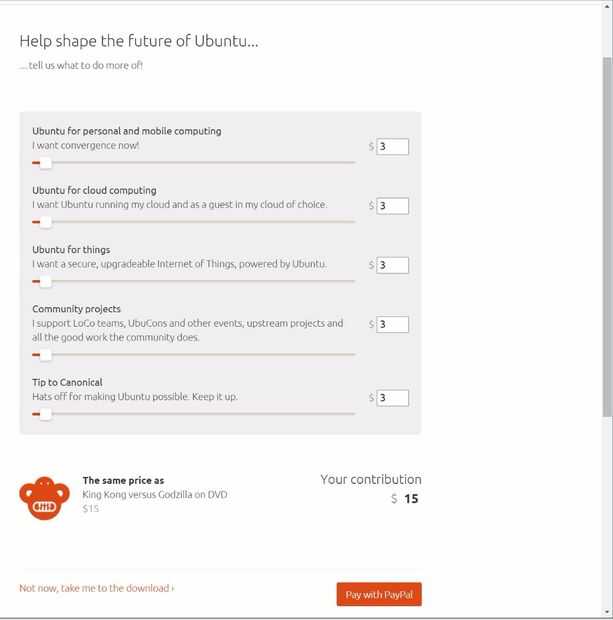Image resolution: width=613 pixels, height=620 pixels.
Task: Click the Tip to Canonical slider handle
Action: (45, 414)
